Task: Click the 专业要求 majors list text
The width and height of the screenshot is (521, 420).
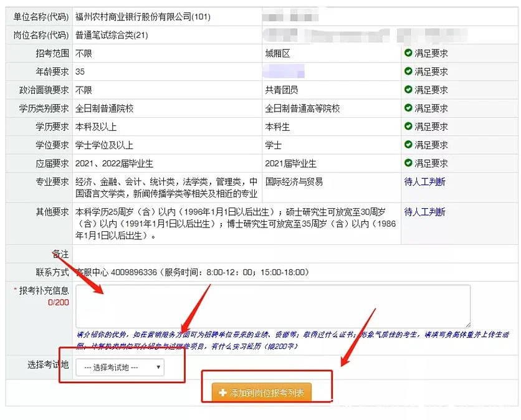Action: click(x=166, y=188)
